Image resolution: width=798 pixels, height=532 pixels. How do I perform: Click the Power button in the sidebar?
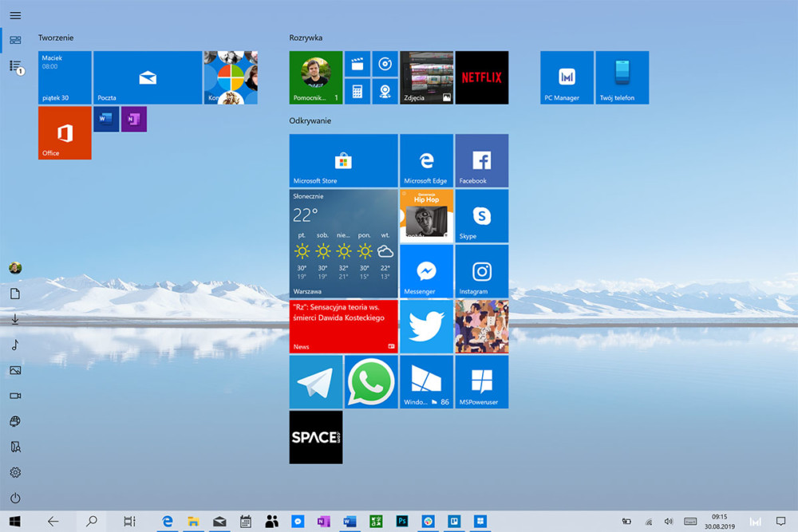tap(15, 498)
